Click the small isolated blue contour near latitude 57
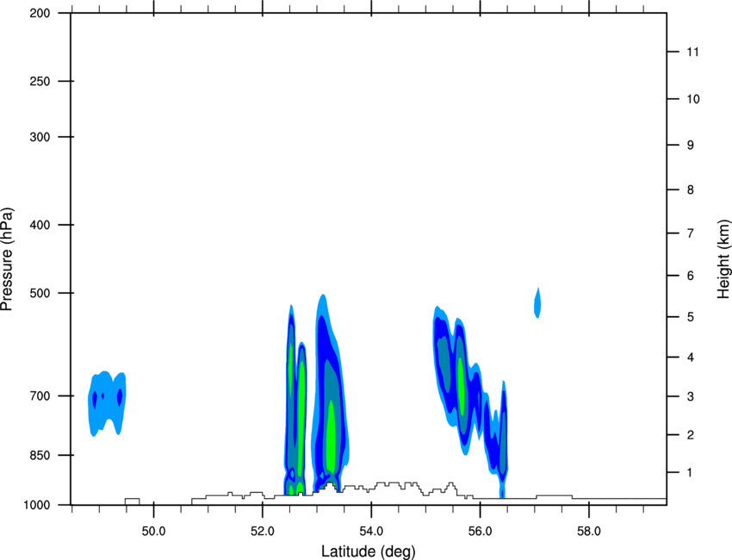732x560 pixels. 537,302
